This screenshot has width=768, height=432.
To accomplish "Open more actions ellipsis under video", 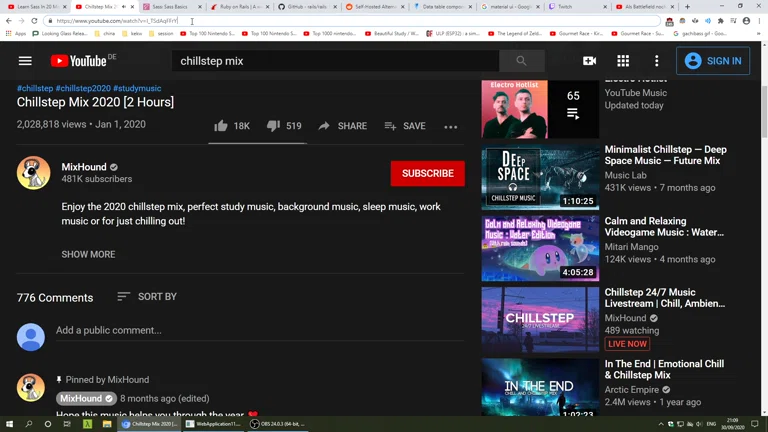I will (x=451, y=127).
